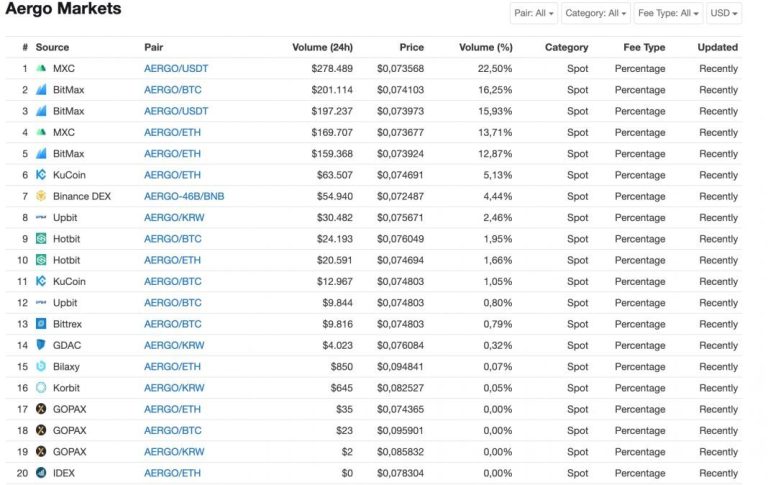The height and width of the screenshot is (485, 768).
Task: Click the IDEX logo icon
Action: 41,473
